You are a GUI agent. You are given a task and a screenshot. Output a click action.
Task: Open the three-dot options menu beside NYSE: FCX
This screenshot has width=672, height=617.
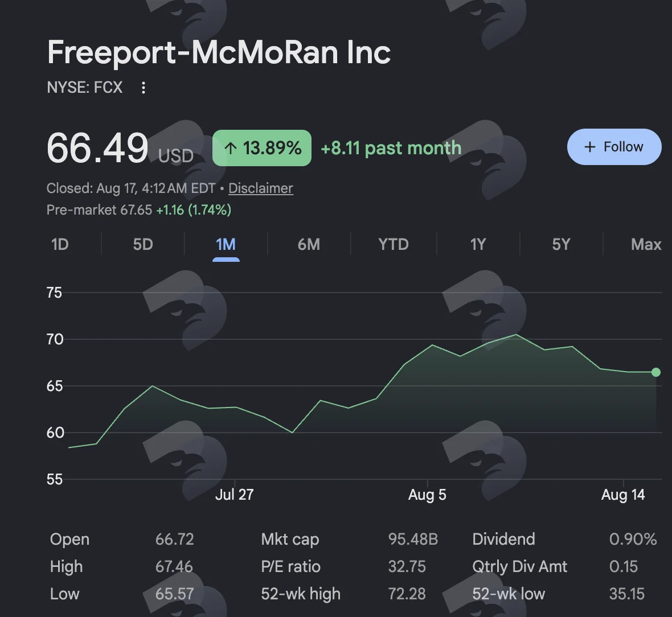click(x=144, y=88)
